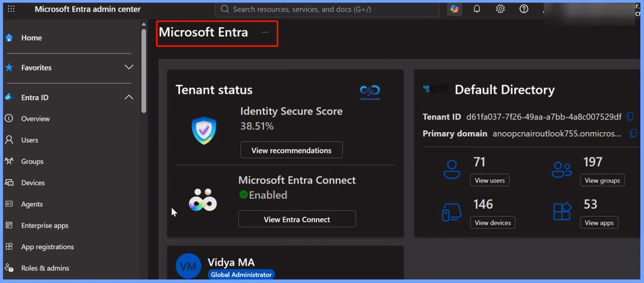Click the Microsoft Entra admin center title
The height and width of the screenshot is (283, 644).
(x=87, y=9)
